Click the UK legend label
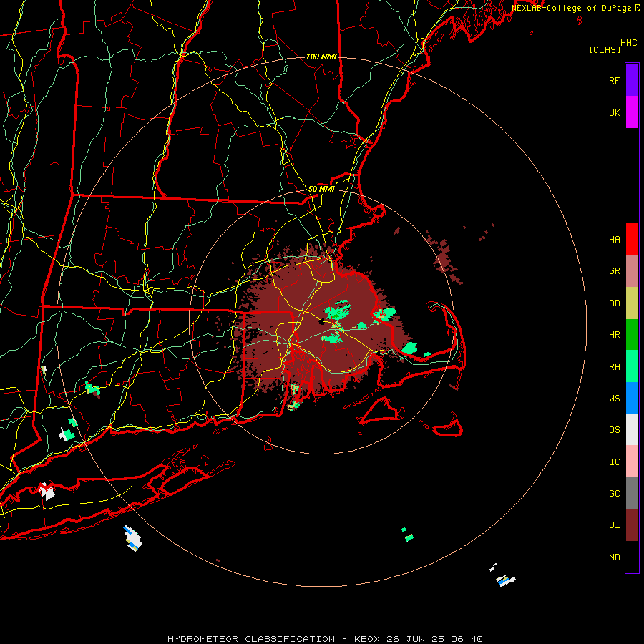 (x=615, y=112)
